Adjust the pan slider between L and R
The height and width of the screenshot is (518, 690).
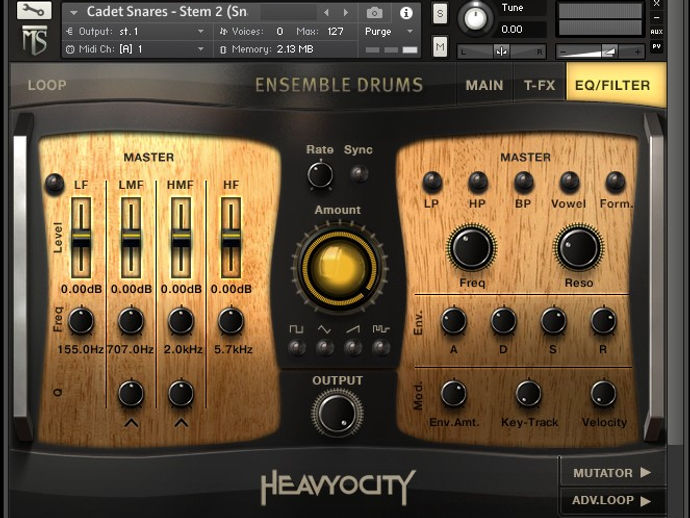tap(501, 52)
